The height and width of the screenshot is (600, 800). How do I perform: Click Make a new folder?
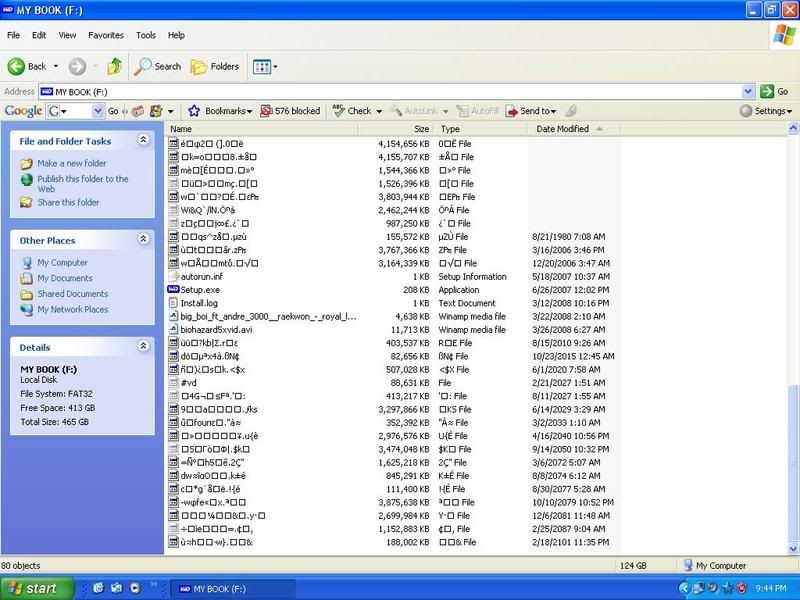point(72,163)
